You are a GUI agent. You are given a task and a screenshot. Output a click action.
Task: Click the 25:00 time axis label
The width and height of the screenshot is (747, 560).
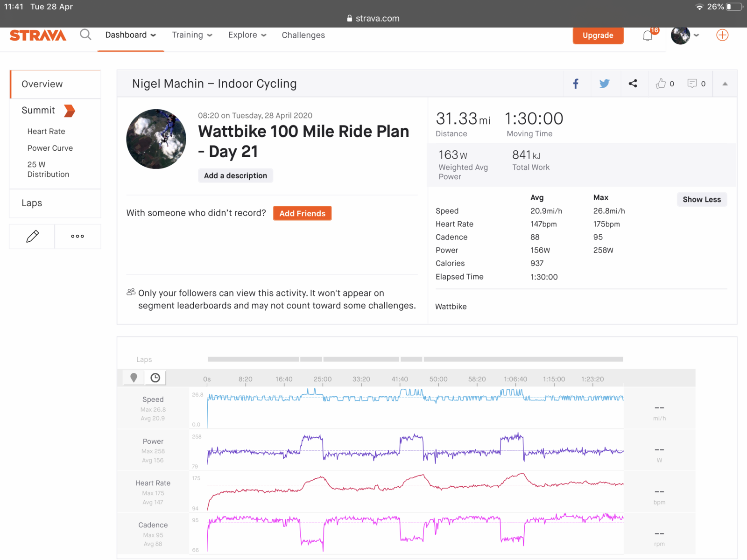(323, 379)
